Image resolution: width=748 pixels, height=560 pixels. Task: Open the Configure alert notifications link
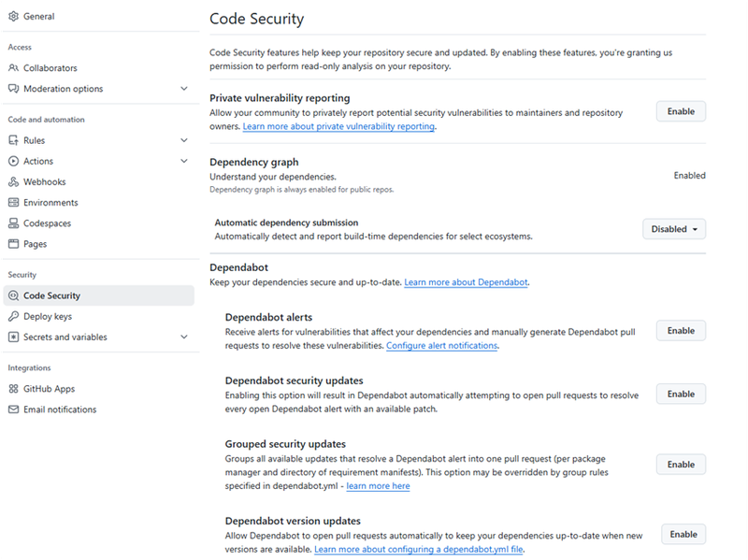(441, 346)
